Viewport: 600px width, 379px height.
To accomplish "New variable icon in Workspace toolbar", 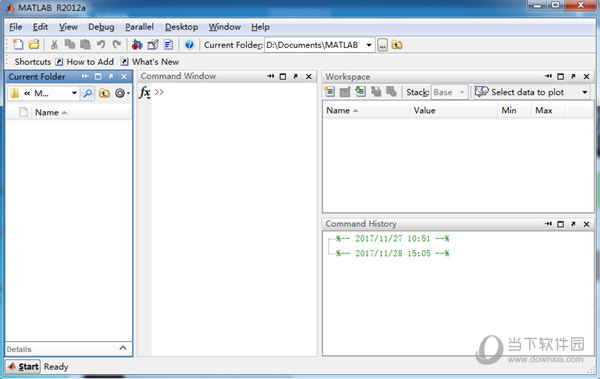I will 329,92.
